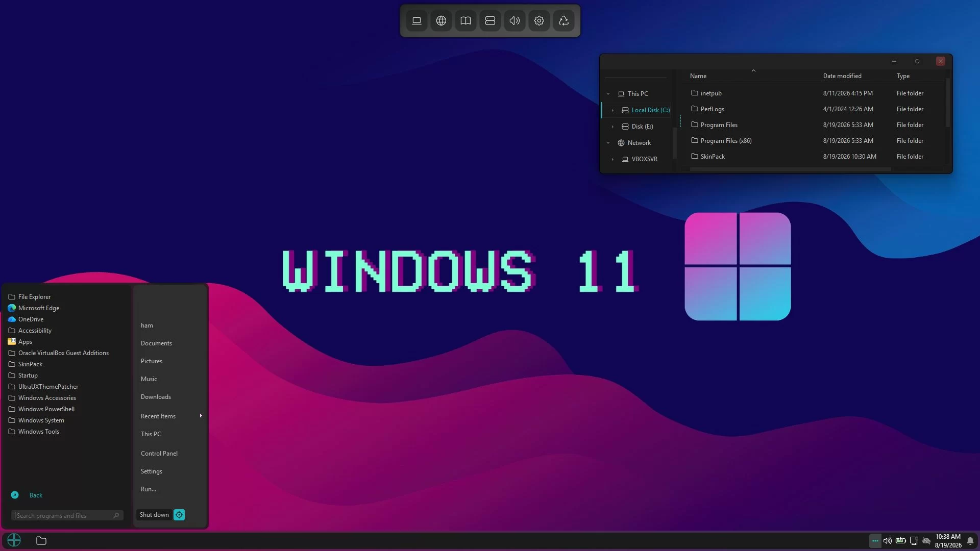Viewport: 980px width, 551px height.
Task: Open File Explorer in the Start menu list
Action: coord(34,297)
